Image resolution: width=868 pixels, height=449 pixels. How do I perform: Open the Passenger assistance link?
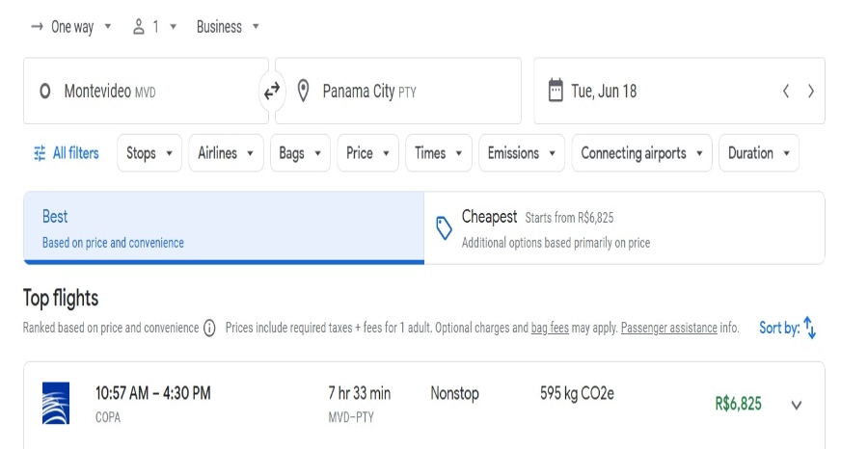[669, 328]
